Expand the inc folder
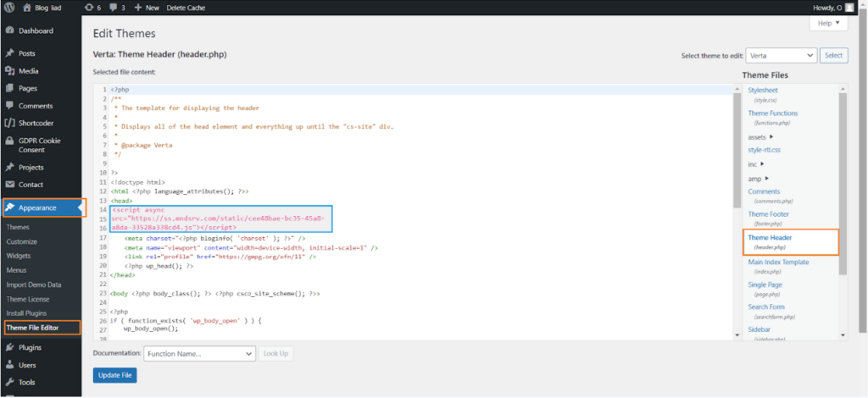The image size is (868, 398). coord(763,163)
